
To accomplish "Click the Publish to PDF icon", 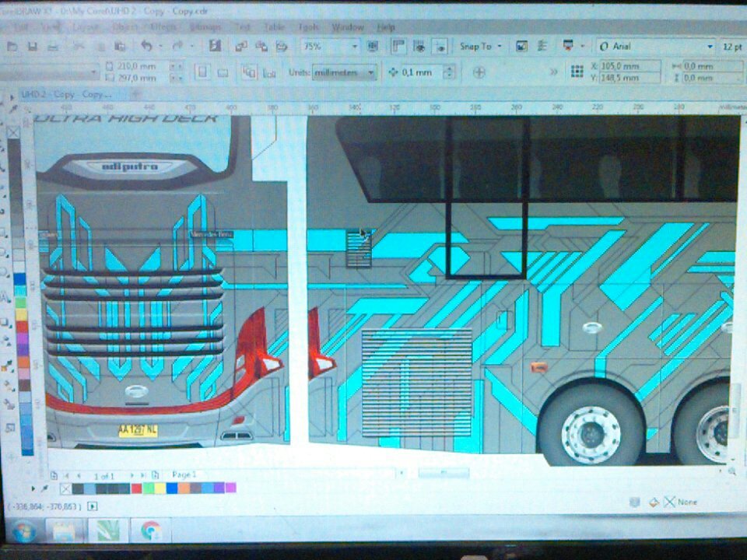I will [282, 46].
